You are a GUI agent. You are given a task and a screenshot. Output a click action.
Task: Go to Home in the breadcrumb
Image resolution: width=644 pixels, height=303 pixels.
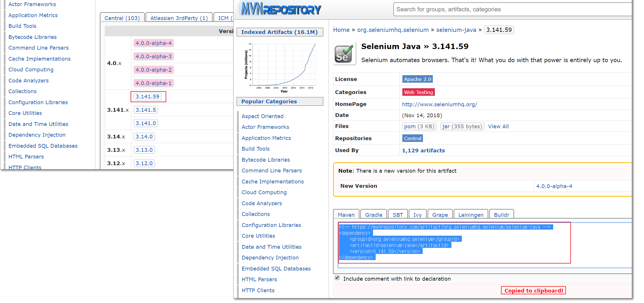pos(341,30)
